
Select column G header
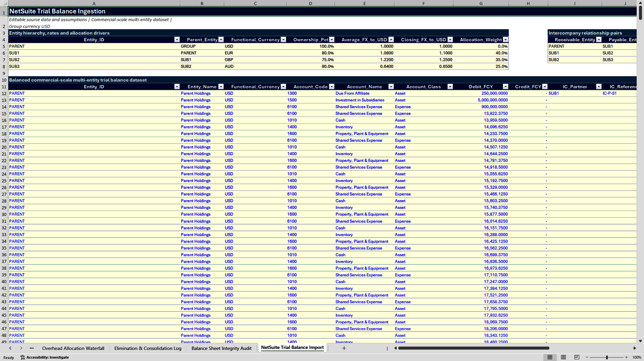coord(481,3)
